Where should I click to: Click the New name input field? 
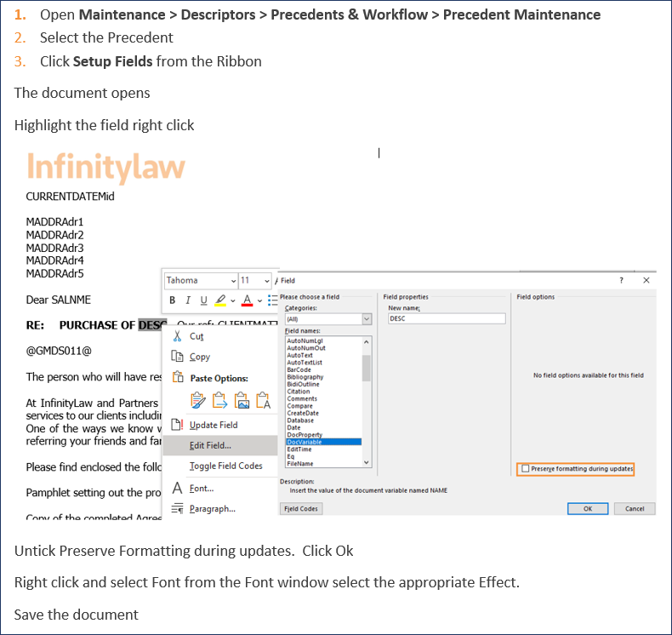click(446, 319)
